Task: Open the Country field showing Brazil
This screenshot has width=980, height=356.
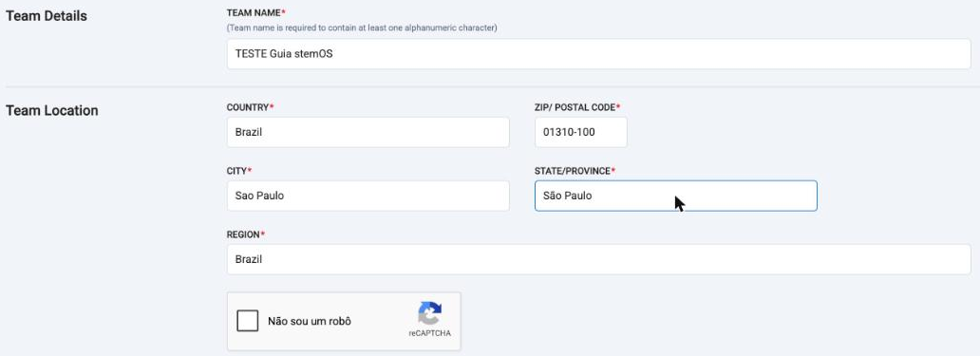Action: pos(368,132)
